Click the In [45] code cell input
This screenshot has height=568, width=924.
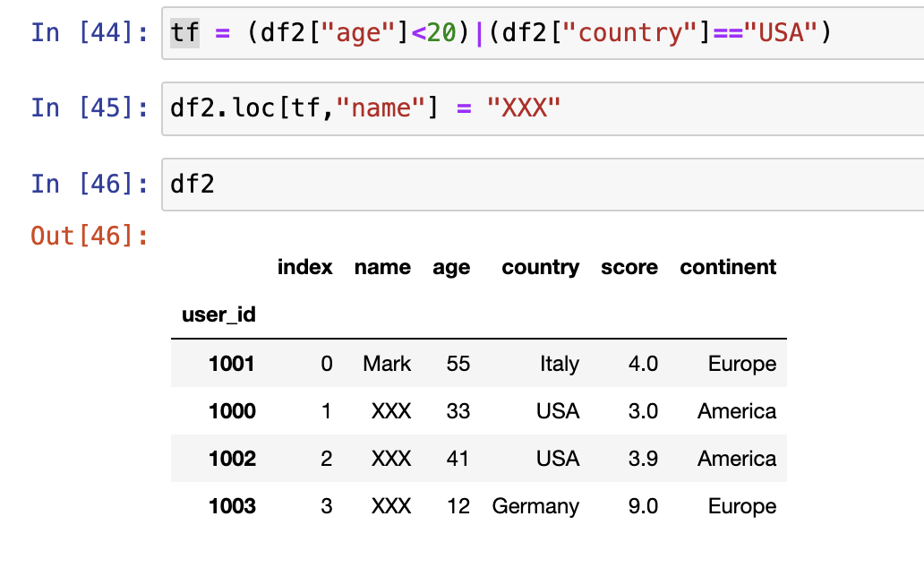coord(543,108)
